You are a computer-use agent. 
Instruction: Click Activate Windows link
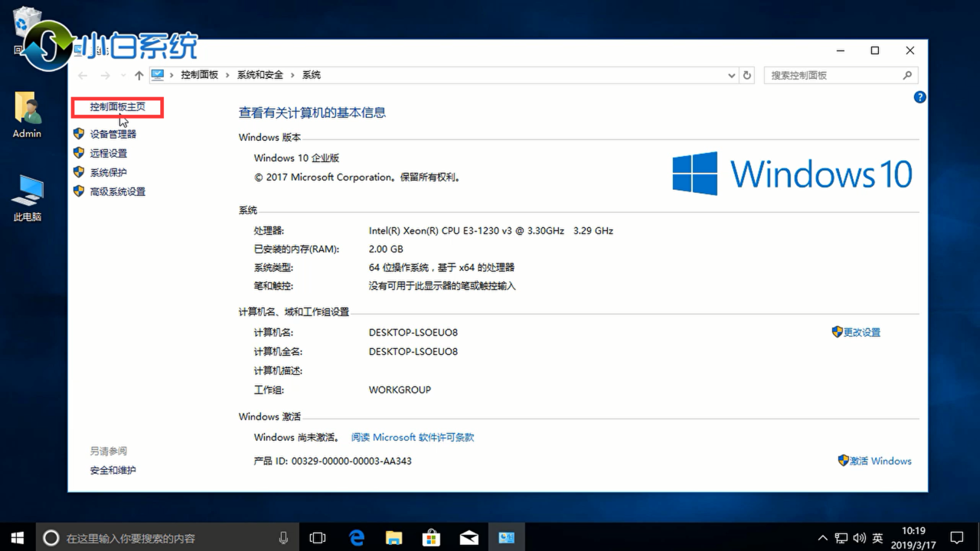(880, 461)
